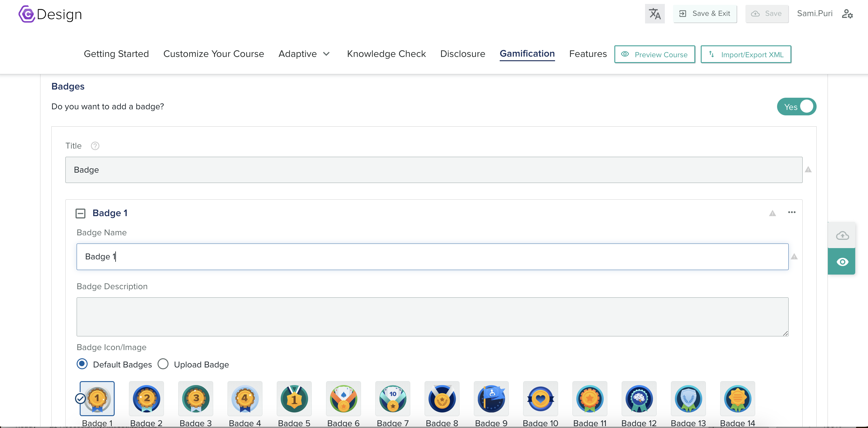
Task: Open Badge 1 three-dot options menu
Action: pyautogui.click(x=792, y=212)
